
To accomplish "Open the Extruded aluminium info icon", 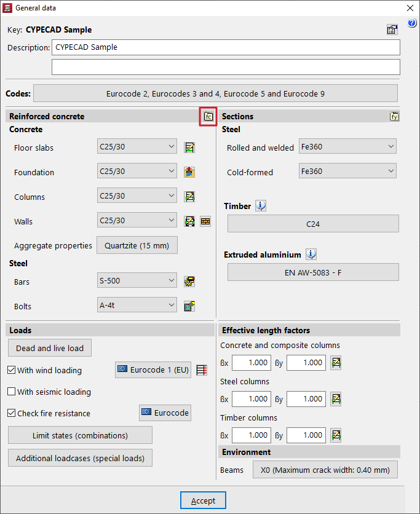I will coord(311,255).
